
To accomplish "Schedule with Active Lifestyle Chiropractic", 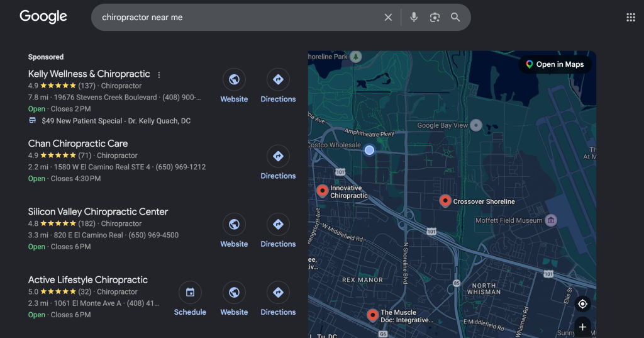I will [190, 292].
